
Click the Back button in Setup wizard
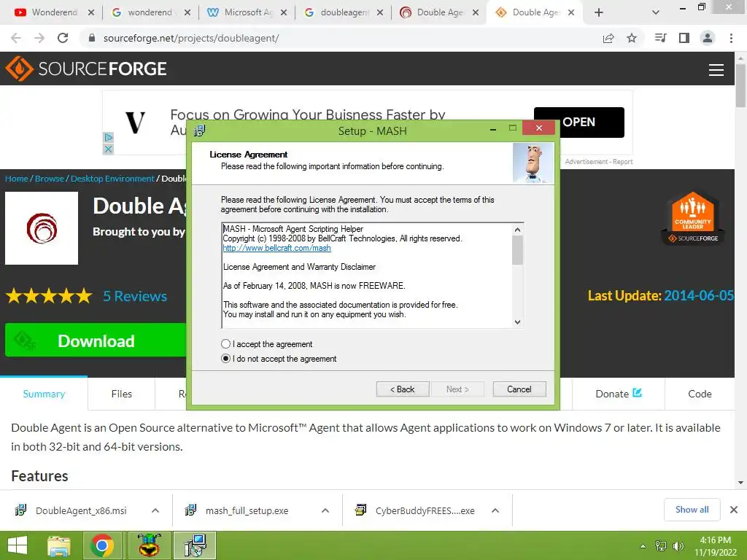point(403,389)
